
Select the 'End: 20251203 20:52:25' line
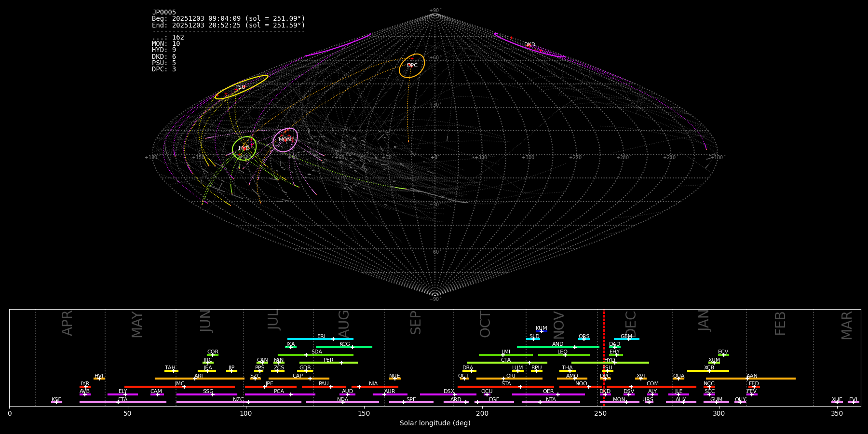(x=229, y=25)
